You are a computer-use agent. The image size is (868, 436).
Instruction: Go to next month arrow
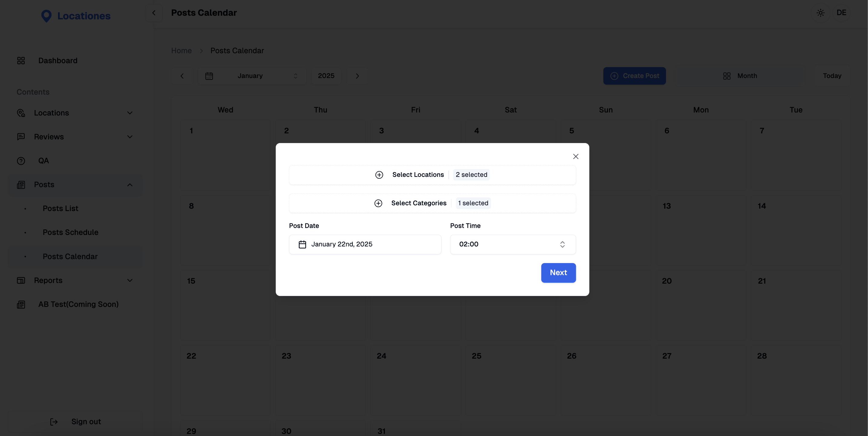[x=357, y=76]
